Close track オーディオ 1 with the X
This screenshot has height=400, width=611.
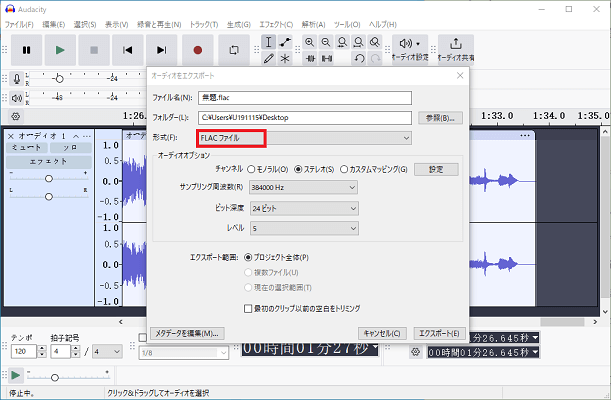click(x=11, y=136)
